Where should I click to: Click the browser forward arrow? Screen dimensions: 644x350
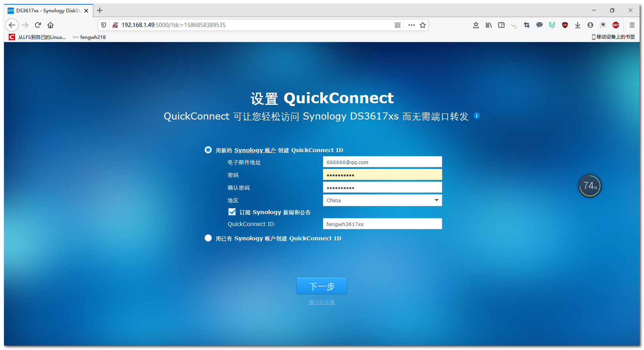tap(25, 25)
